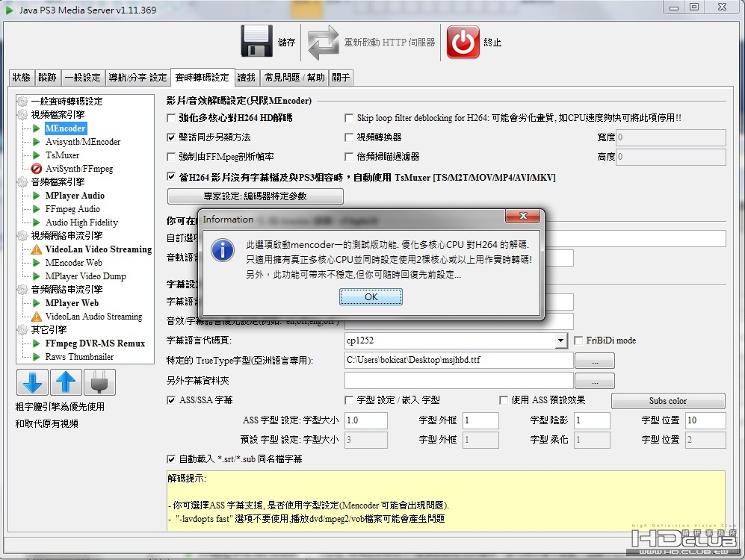745x560 pixels.
Task: Browse for extra subtitle folder button
Action: coord(595,381)
